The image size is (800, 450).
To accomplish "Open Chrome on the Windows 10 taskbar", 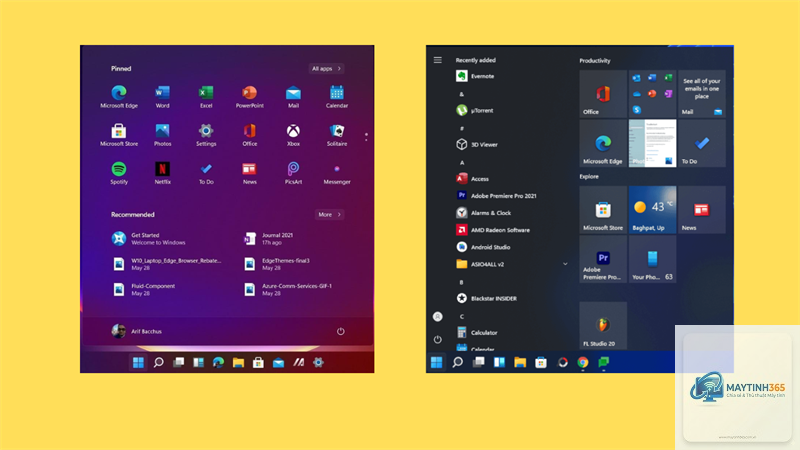I will 583,362.
